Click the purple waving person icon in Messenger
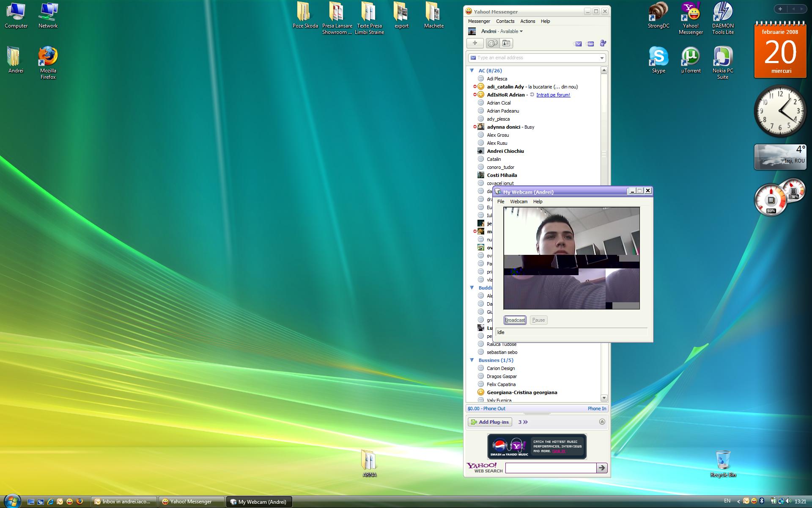This screenshot has width=812, height=508. 603,43
